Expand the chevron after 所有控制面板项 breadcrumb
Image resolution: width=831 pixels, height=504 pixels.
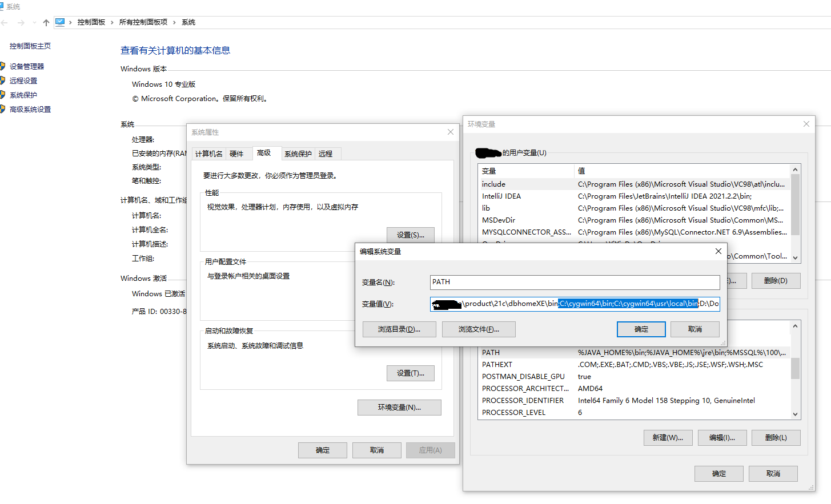(174, 22)
